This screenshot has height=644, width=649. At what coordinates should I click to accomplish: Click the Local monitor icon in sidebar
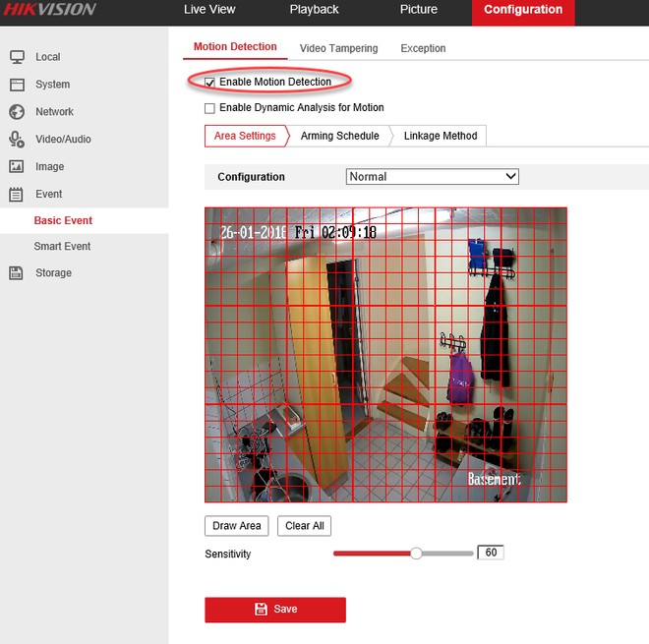pyautogui.click(x=17, y=57)
